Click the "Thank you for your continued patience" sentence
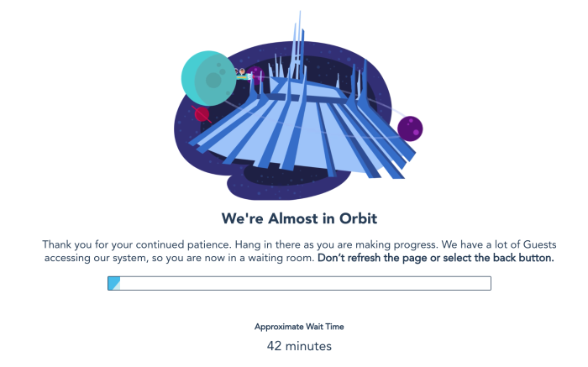 tap(137, 244)
